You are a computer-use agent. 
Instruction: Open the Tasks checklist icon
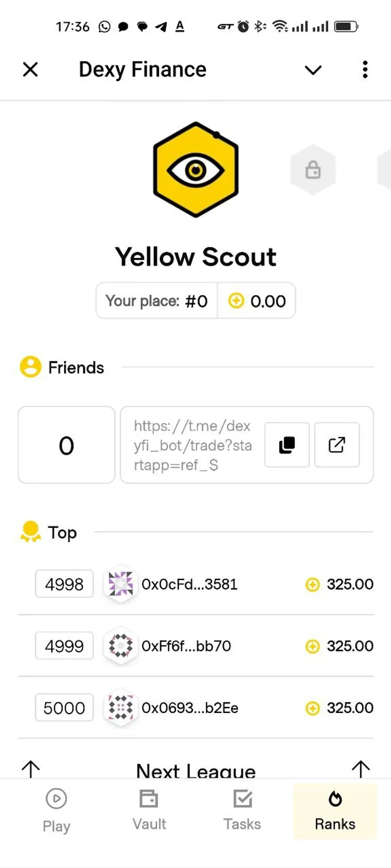242,798
